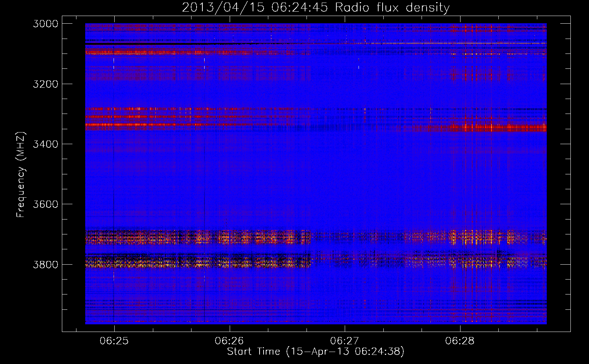Click the plot title '2013/04/15 06:24:45 Radio flux density'

[316, 7]
